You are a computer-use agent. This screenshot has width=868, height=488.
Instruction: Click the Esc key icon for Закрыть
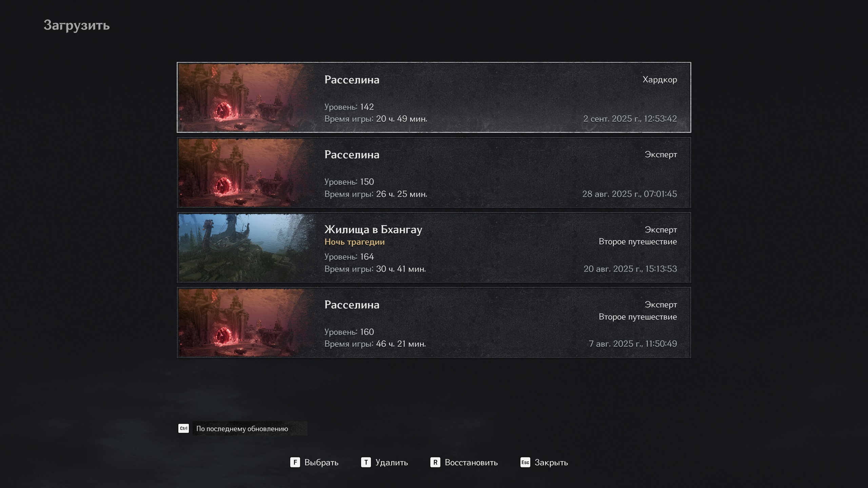525,462
